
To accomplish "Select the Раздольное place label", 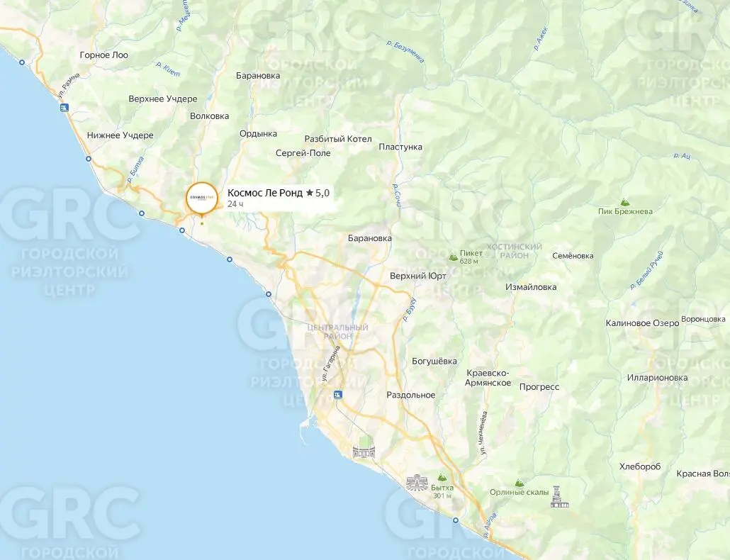I will click(x=411, y=396).
